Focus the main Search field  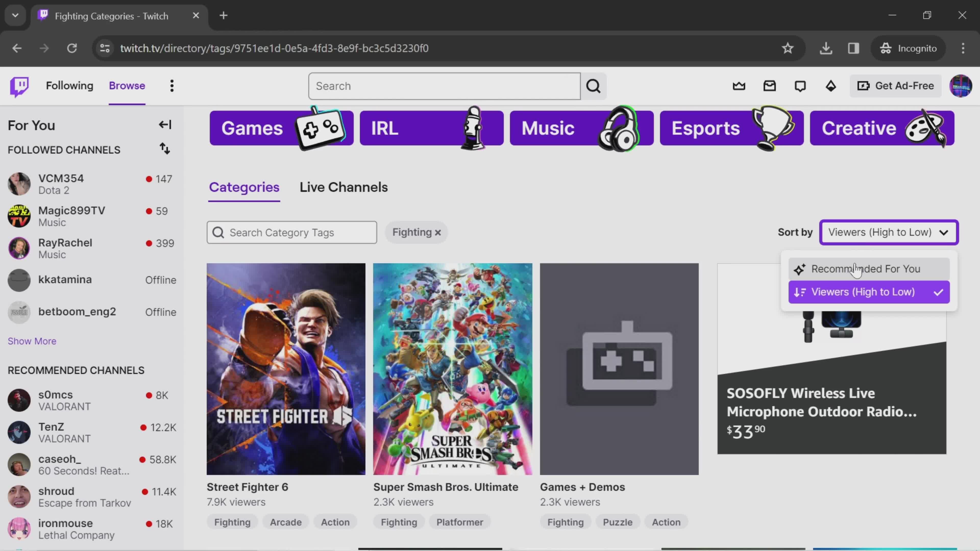[x=444, y=86]
